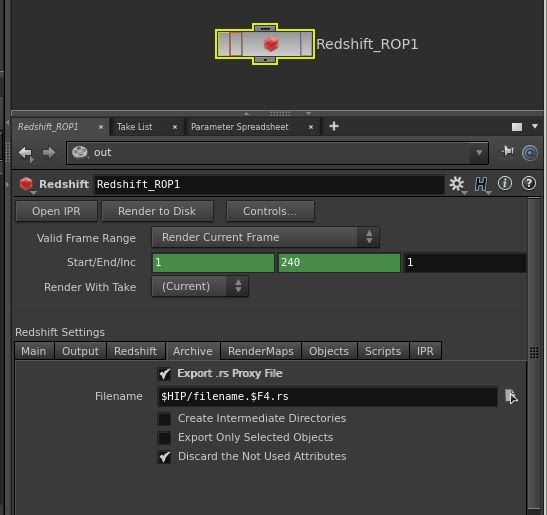Screen dimensions: 547x515
Task: Close the Redshift_ROP1 pane tab
Action: [x=100, y=127]
